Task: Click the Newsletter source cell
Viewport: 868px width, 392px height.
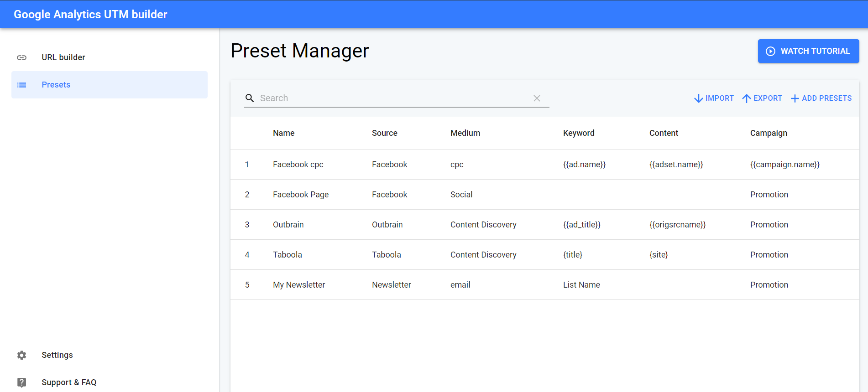Action: [391, 285]
